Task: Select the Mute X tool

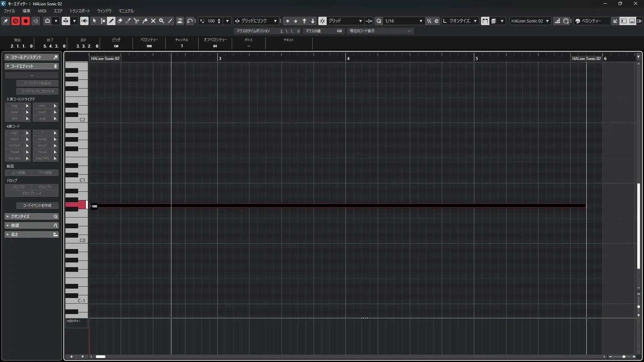Action: pyautogui.click(x=153, y=21)
